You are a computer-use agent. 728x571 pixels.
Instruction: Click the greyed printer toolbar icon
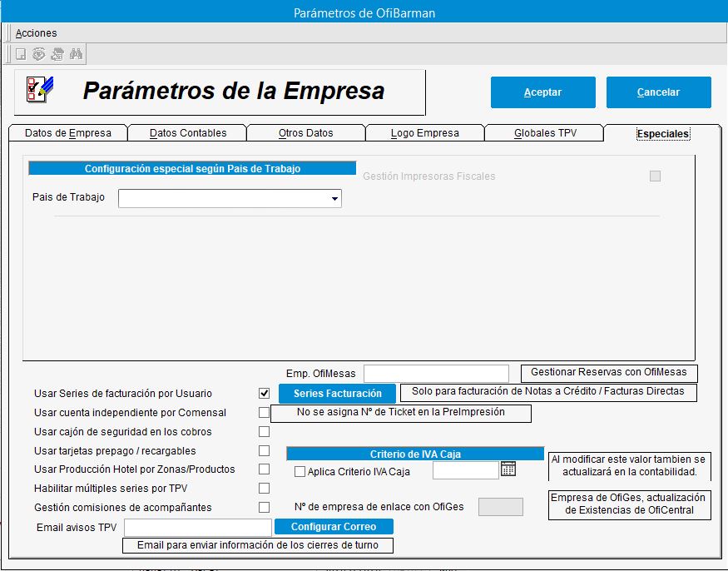[57, 54]
